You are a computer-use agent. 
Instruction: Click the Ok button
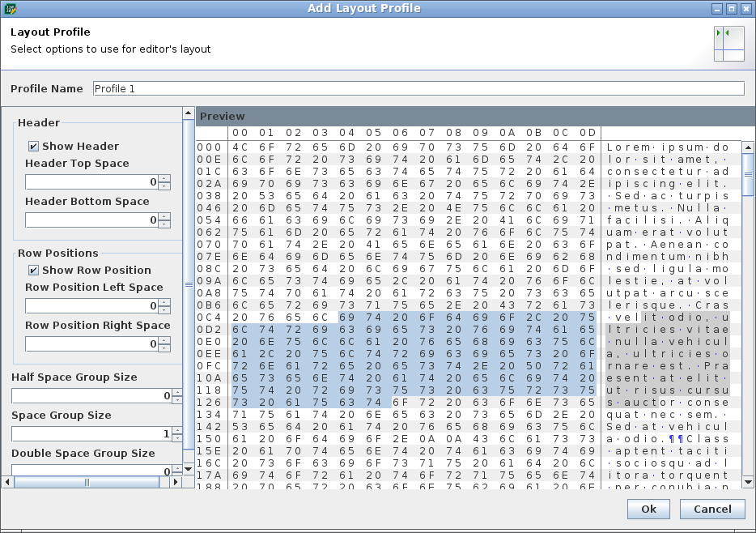(x=648, y=509)
